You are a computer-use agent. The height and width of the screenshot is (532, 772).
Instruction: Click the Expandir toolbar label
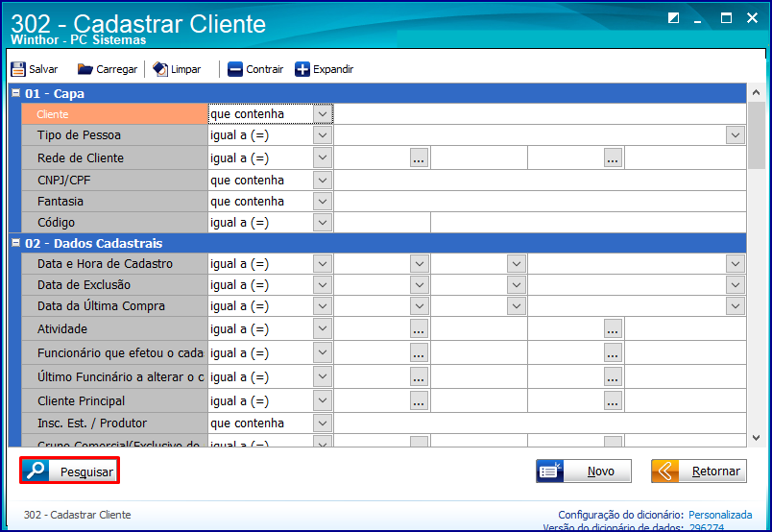[x=333, y=69]
